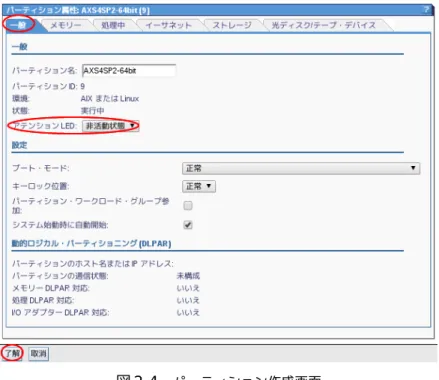
Task: Switch to the 処理中 tab
Action: (x=113, y=25)
